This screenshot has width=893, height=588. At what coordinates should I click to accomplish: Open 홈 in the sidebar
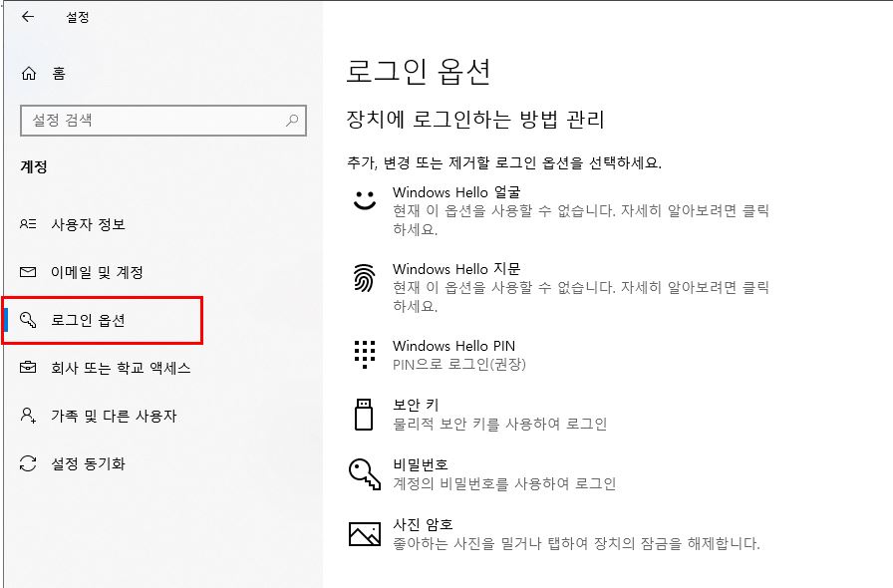click(x=59, y=73)
